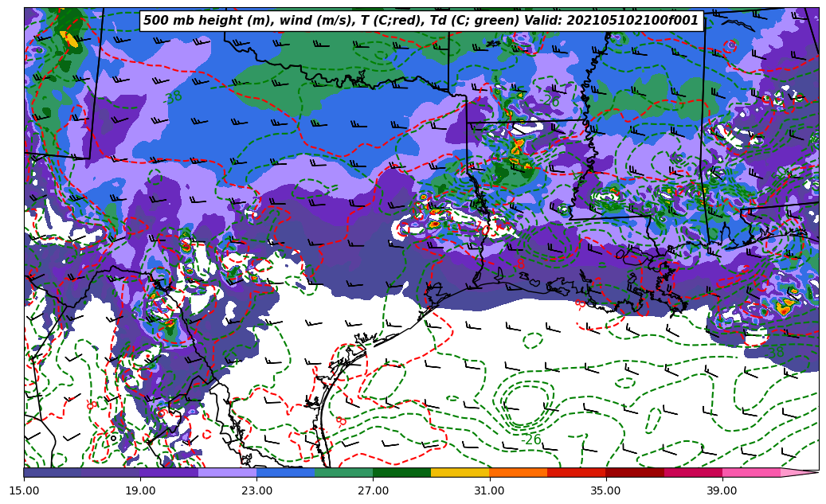Click the 500 mb height map title
The width and height of the screenshot is (826, 504).
coord(421,21)
